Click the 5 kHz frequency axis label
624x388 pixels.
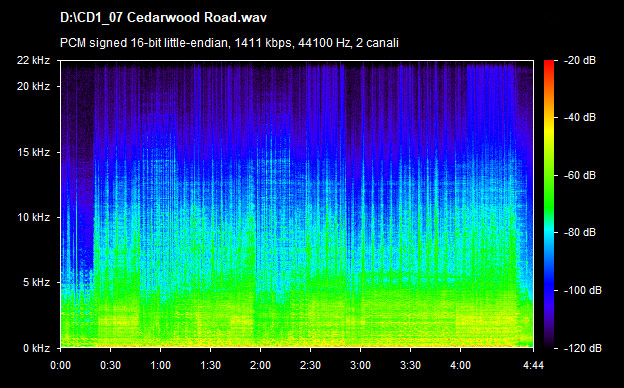click(36, 283)
